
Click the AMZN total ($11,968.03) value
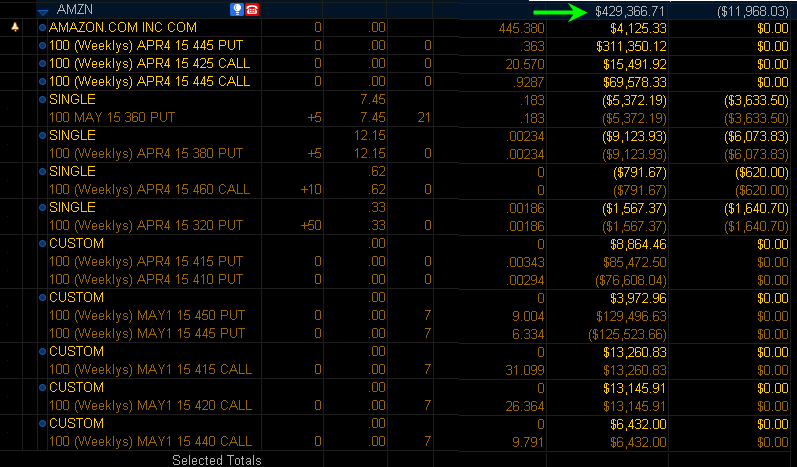tap(752, 11)
